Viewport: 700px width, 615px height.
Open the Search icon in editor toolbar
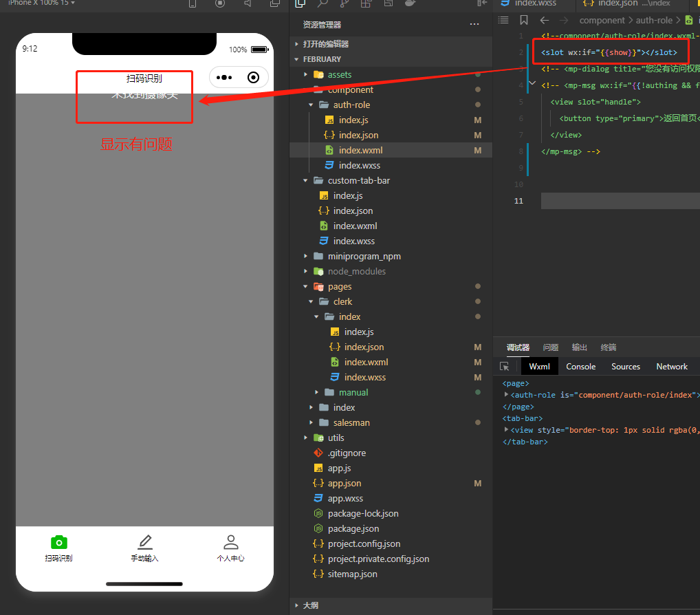pos(322,3)
